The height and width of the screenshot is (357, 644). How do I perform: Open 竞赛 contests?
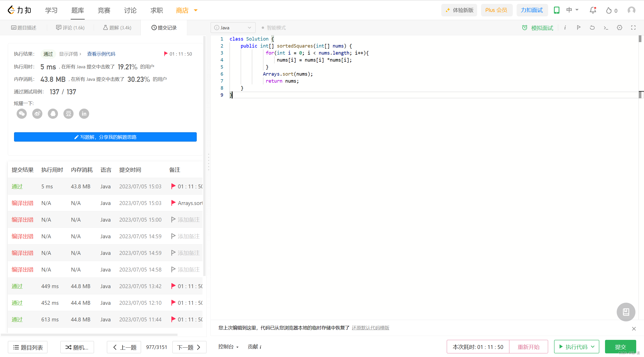coord(104,10)
